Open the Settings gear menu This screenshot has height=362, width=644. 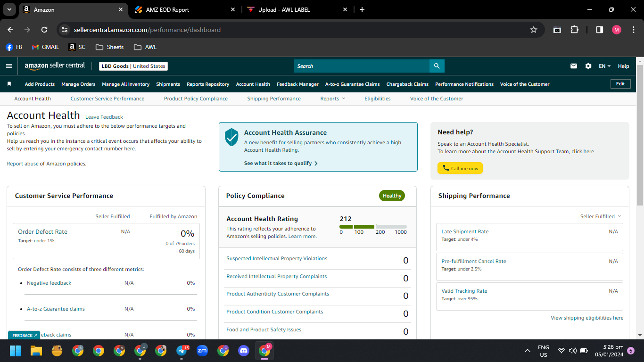tap(588, 66)
